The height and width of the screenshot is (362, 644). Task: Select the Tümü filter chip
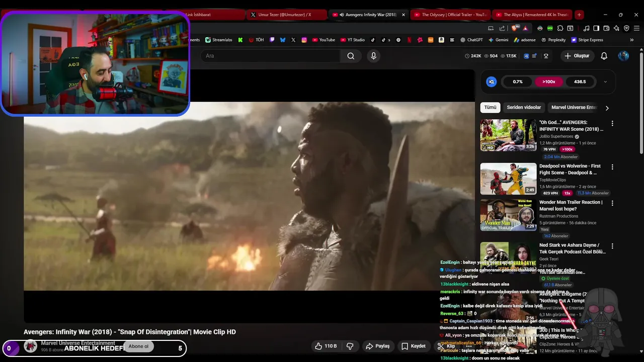point(490,107)
